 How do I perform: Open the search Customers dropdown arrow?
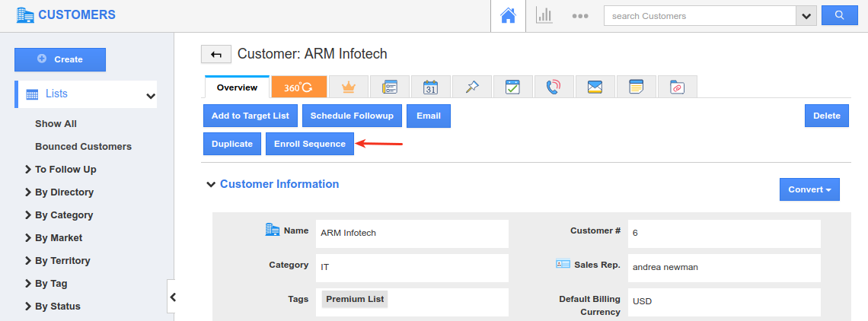[806, 16]
